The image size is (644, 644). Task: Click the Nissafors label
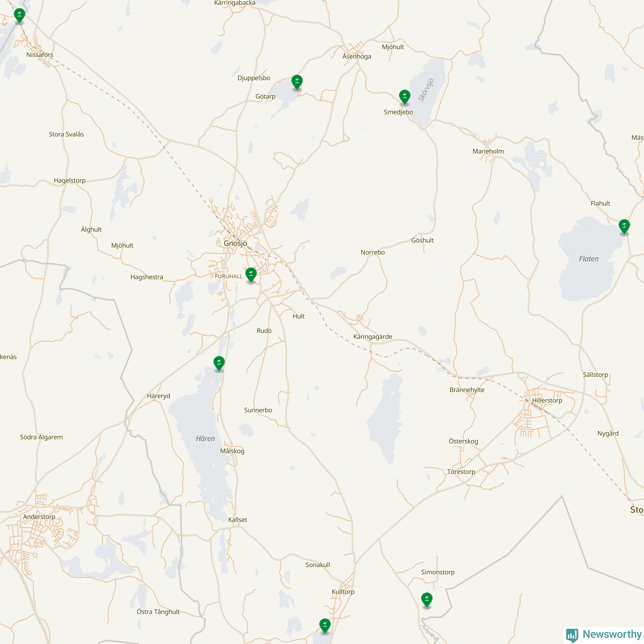click(40, 55)
